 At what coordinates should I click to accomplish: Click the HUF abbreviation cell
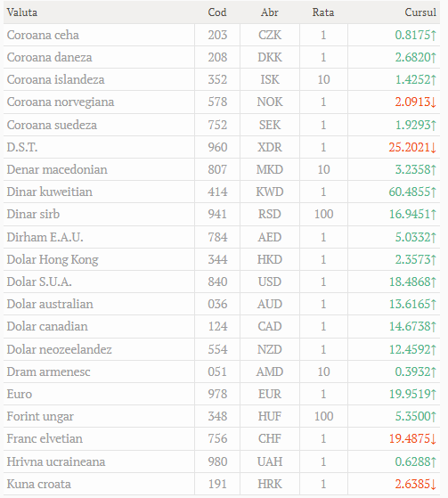(270, 416)
